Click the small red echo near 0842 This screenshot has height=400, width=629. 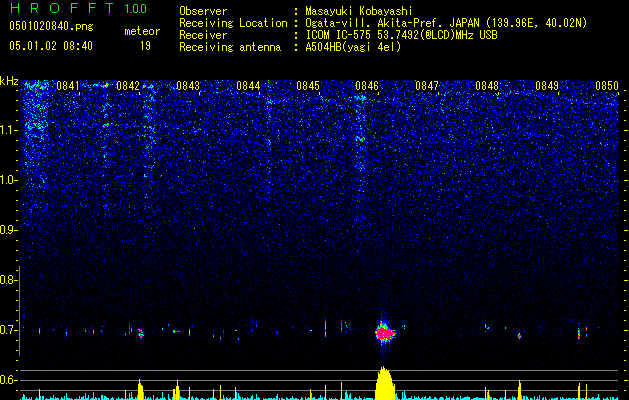pyautogui.click(x=140, y=333)
